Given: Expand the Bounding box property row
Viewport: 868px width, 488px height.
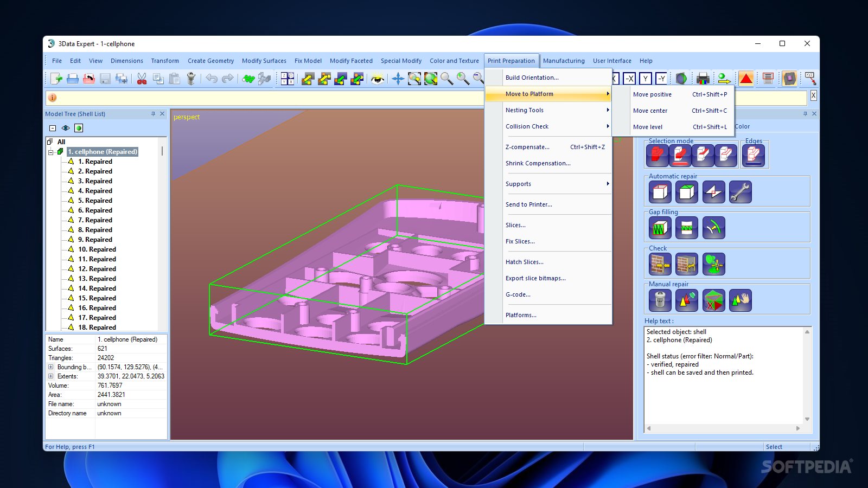Looking at the screenshot, I should click(51, 367).
